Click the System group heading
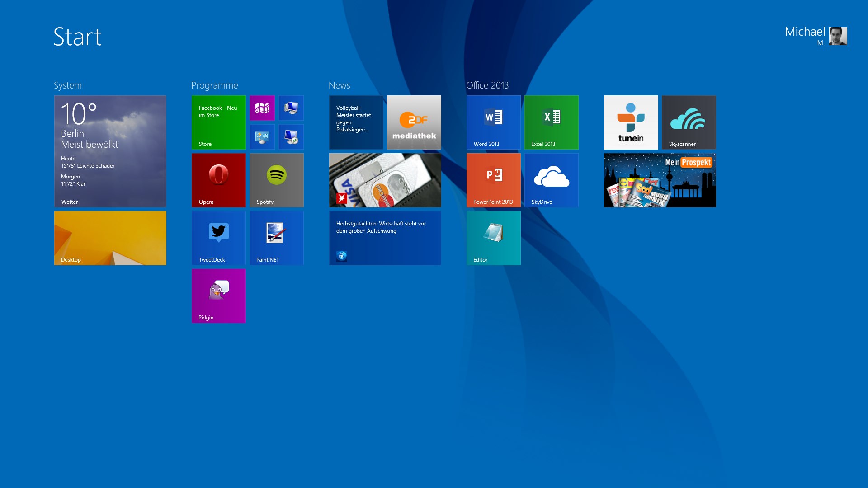 pos(68,85)
